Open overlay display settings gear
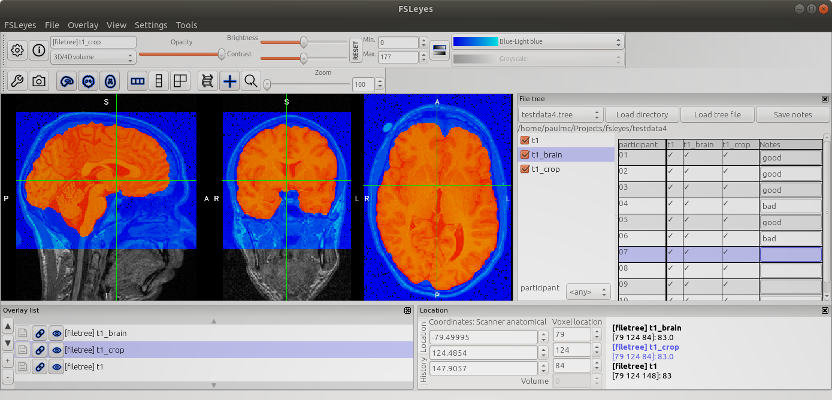Image resolution: width=832 pixels, height=400 pixels. point(19,49)
